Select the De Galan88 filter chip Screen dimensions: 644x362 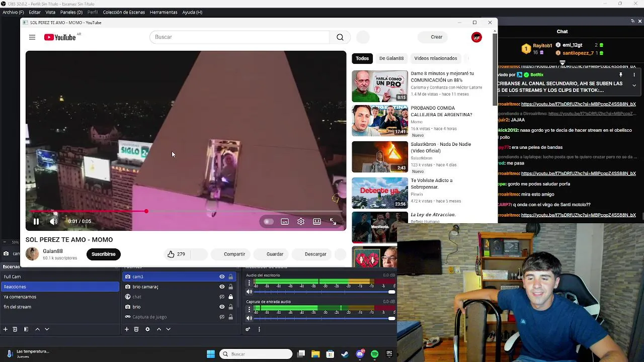pos(391,58)
